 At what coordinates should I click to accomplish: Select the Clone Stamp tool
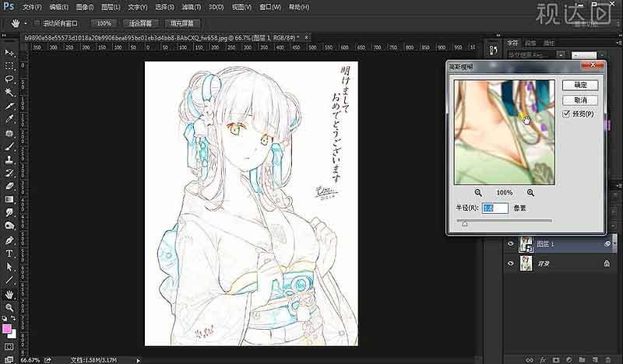click(x=9, y=159)
